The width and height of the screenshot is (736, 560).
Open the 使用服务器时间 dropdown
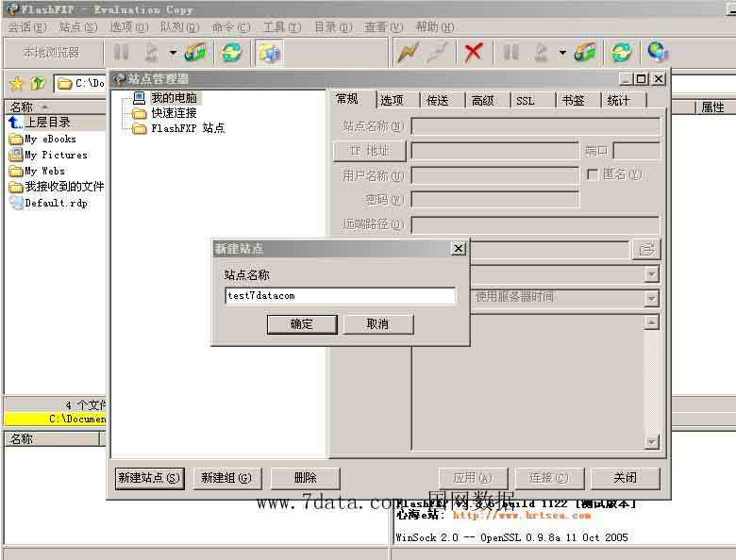[651, 298]
